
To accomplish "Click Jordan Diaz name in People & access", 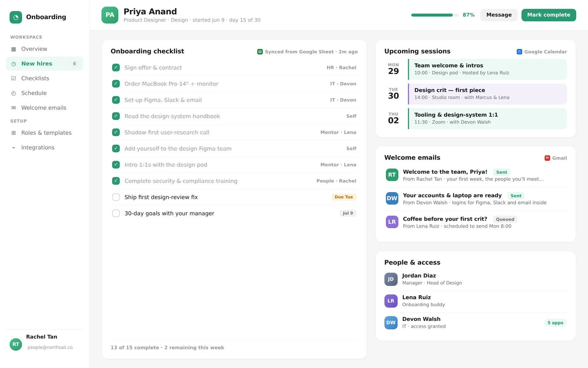I will pos(419,276).
